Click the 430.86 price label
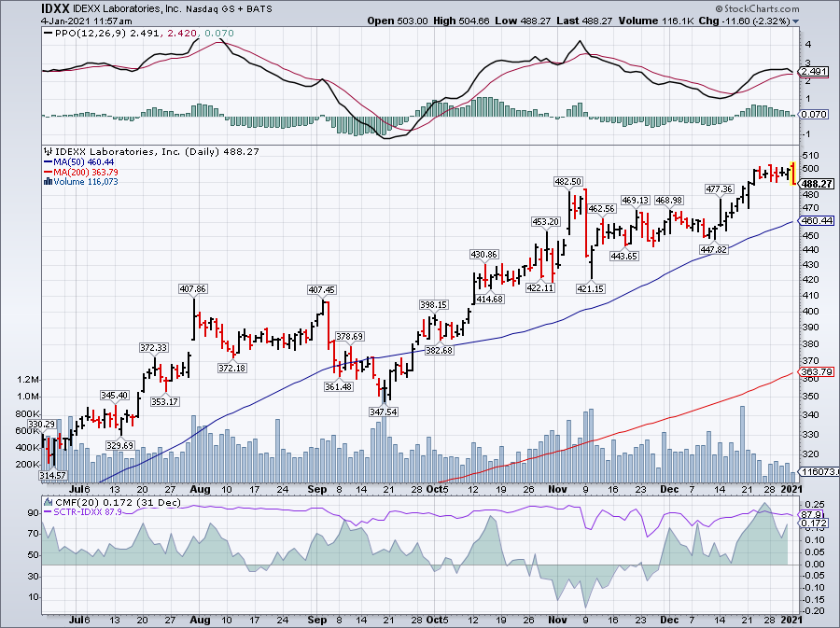Viewport: 840px width, 628px height. [483, 255]
